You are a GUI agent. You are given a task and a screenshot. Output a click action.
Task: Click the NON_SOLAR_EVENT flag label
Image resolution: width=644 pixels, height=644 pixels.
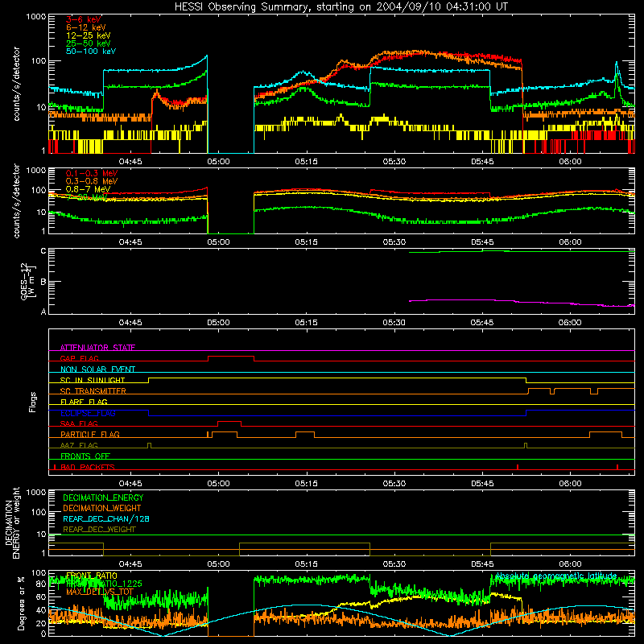97,369
